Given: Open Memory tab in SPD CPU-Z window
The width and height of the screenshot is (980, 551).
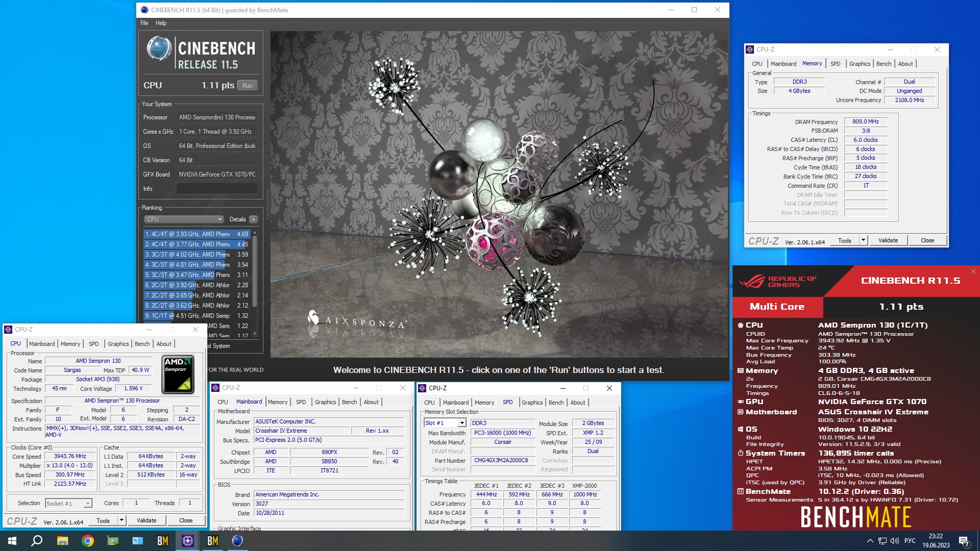Looking at the screenshot, I should coord(484,403).
